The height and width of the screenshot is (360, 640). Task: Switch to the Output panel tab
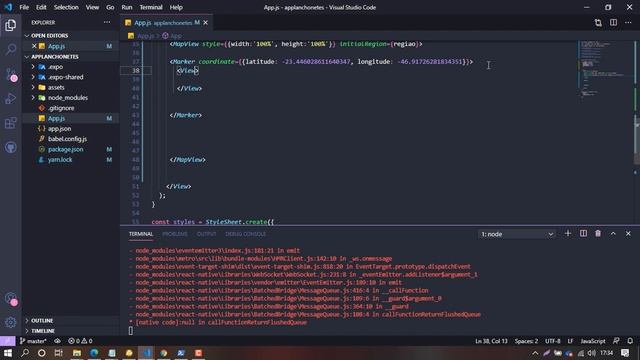pos(207,234)
